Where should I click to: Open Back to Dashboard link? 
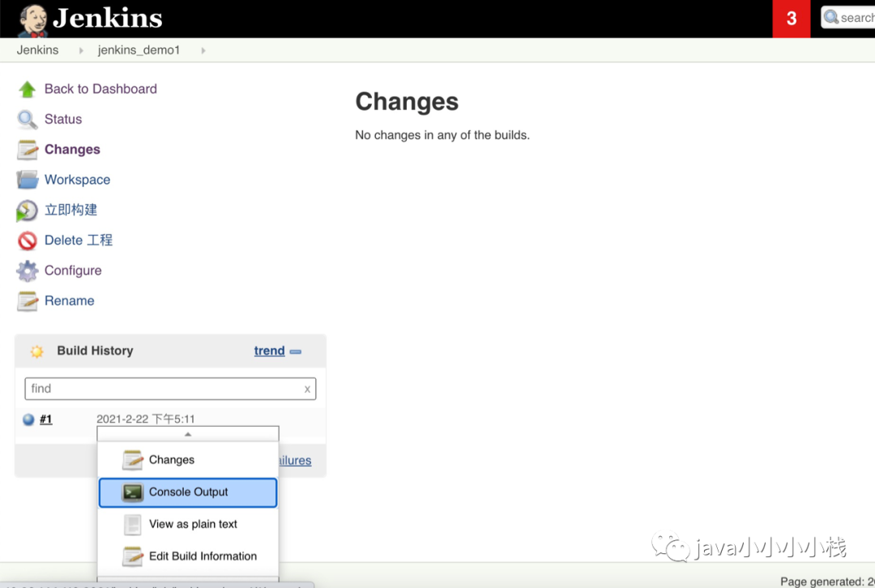[100, 89]
